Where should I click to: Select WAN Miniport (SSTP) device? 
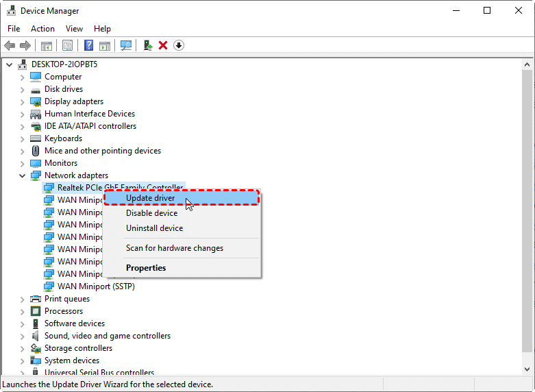coord(96,286)
